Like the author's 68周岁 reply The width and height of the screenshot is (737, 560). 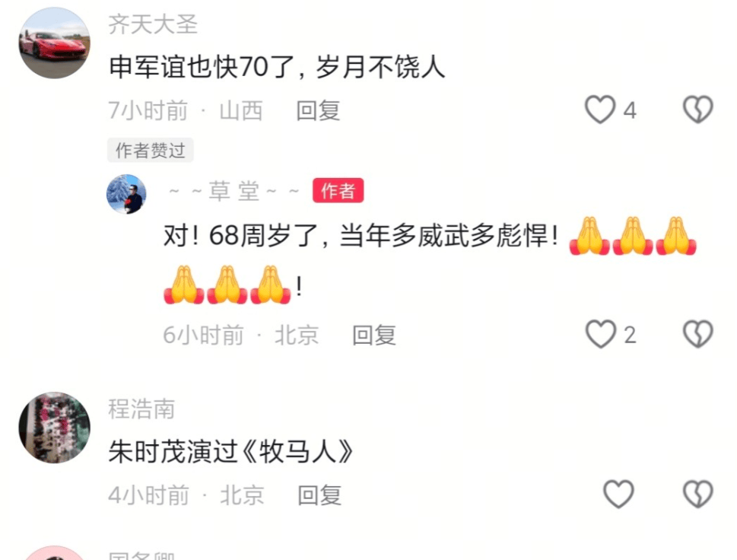point(600,334)
